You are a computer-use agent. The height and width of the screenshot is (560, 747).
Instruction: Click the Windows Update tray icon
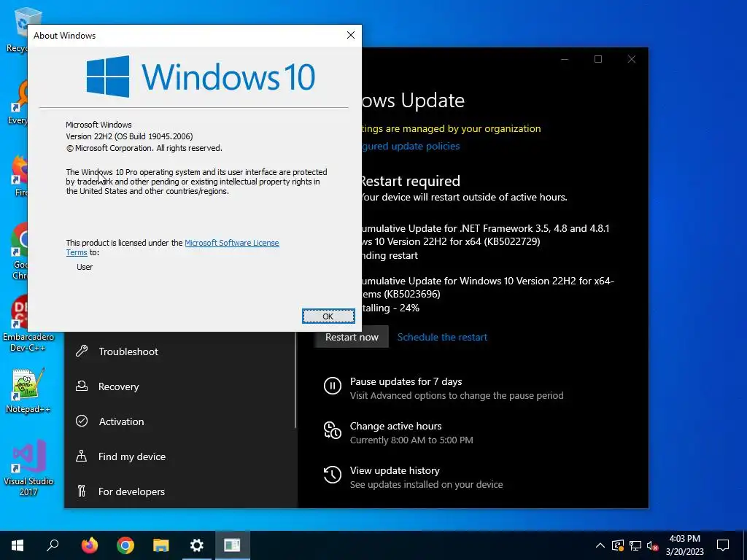(617, 545)
